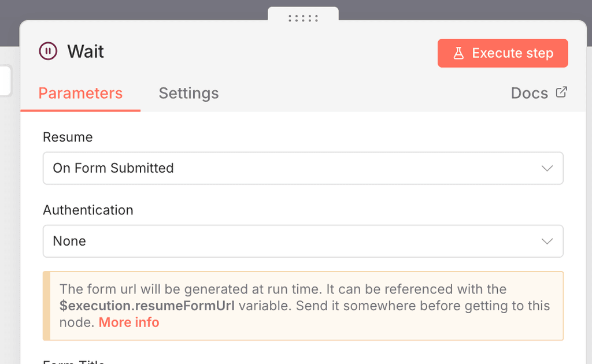Click the Wait node pause icon
The image size is (592, 364).
tap(48, 51)
